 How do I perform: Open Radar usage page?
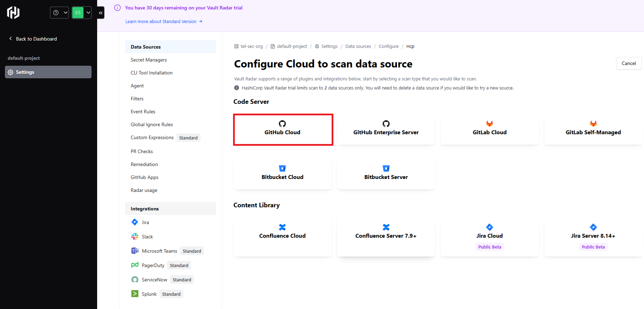[x=144, y=190]
